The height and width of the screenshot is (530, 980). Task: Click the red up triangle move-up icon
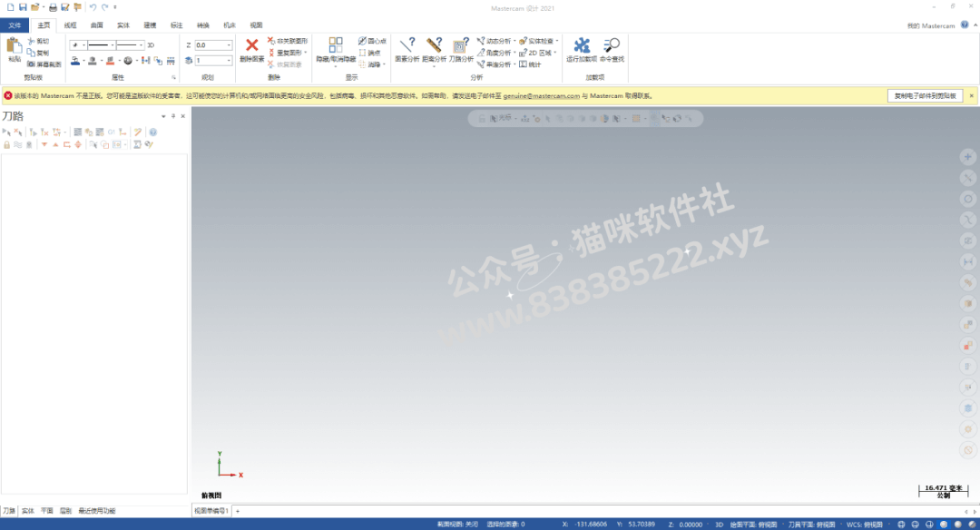click(x=55, y=144)
